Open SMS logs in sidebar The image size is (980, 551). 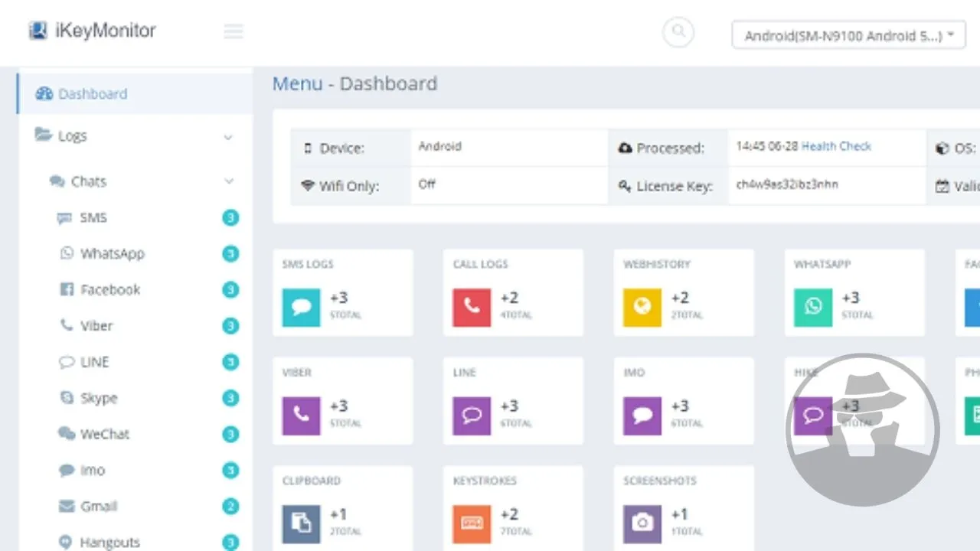tap(93, 217)
